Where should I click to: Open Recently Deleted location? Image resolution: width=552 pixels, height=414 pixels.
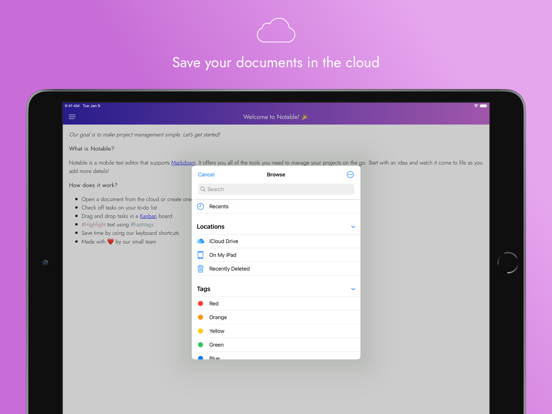tap(276, 269)
